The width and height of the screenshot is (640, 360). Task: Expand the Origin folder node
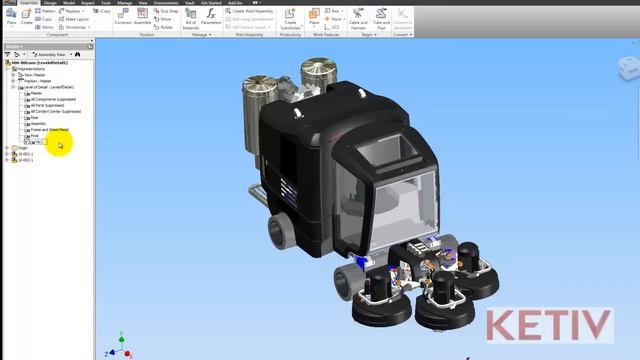[x=7, y=148]
